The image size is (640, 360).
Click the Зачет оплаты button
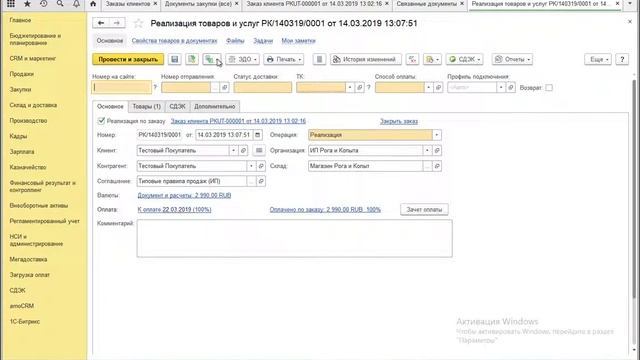[424, 209]
